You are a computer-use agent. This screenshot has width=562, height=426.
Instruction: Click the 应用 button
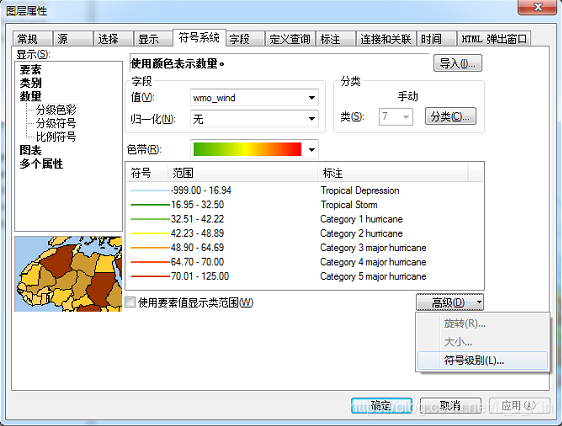pos(520,406)
